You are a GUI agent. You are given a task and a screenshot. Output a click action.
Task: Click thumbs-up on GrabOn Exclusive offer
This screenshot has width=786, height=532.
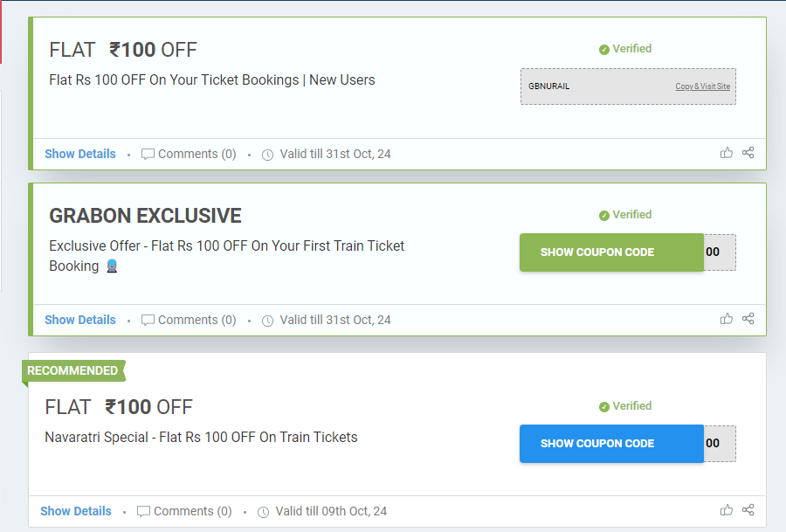click(727, 319)
